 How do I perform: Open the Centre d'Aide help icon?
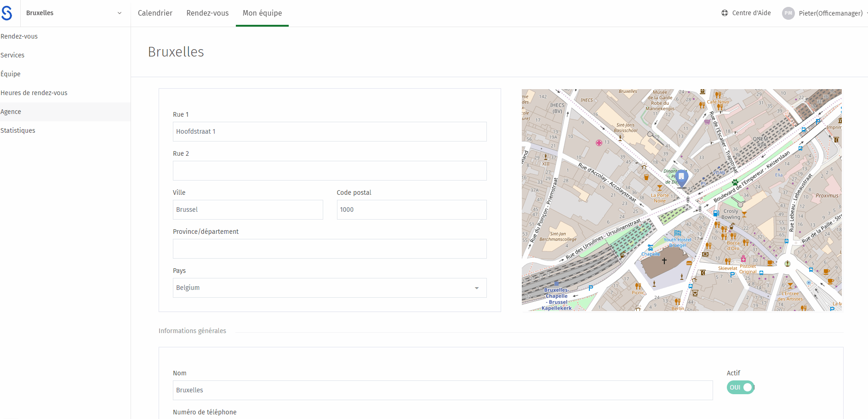pos(725,13)
